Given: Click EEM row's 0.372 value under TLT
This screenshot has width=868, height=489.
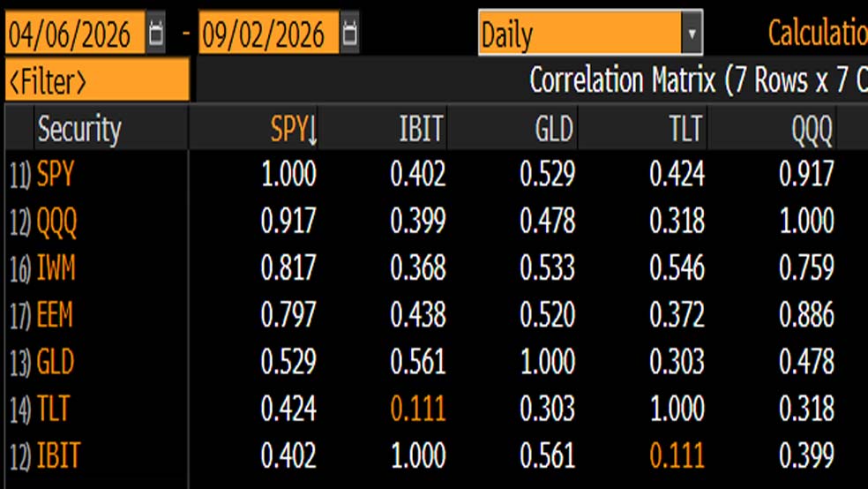Looking at the screenshot, I should coord(677,314).
